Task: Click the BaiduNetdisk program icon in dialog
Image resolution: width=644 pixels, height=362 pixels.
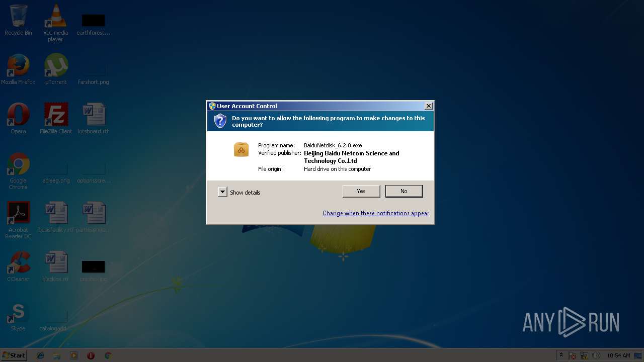Action: pyautogui.click(x=242, y=149)
